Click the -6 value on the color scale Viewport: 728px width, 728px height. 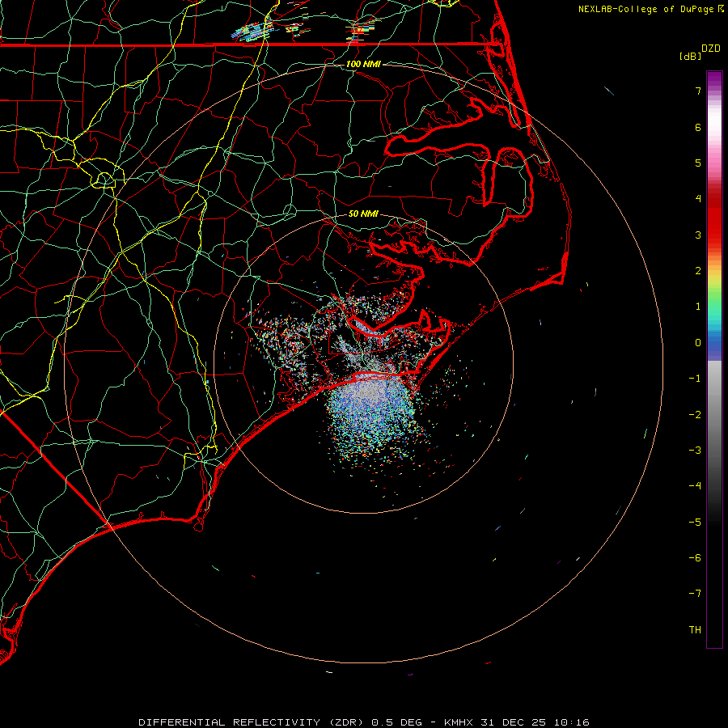(695, 558)
